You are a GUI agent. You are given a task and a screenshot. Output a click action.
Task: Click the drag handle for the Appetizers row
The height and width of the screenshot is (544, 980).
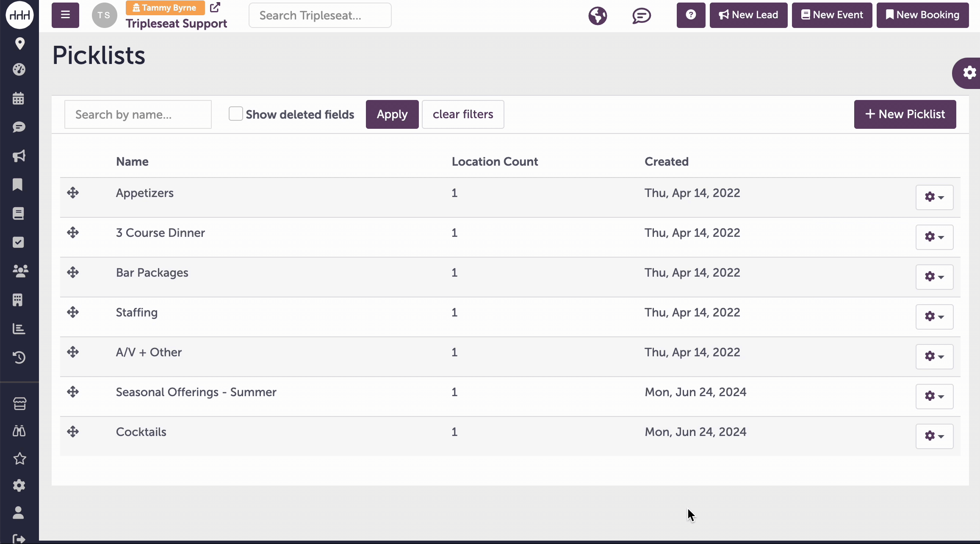(x=73, y=193)
